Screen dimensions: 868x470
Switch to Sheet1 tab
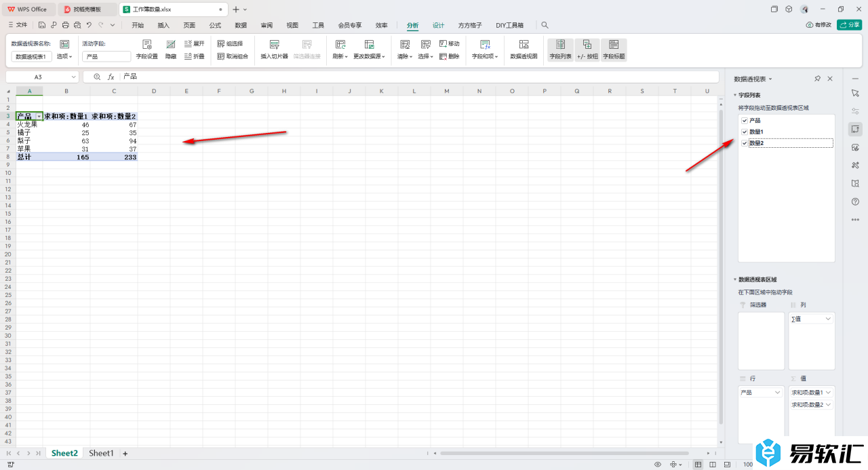point(101,453)
